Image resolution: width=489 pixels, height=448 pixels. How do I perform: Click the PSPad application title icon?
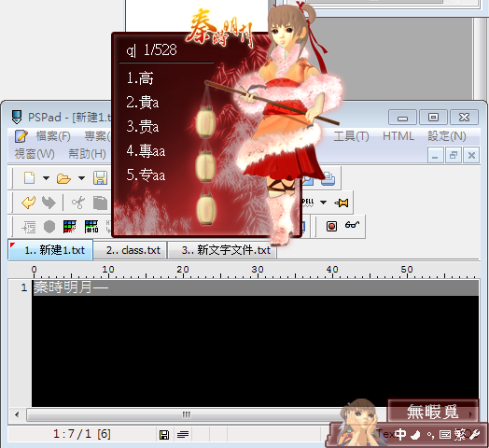coord(17,117)
